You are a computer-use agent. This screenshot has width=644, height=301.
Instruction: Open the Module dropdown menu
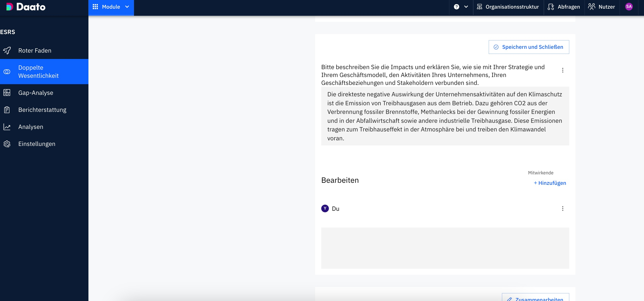click(x=111, y=7)
